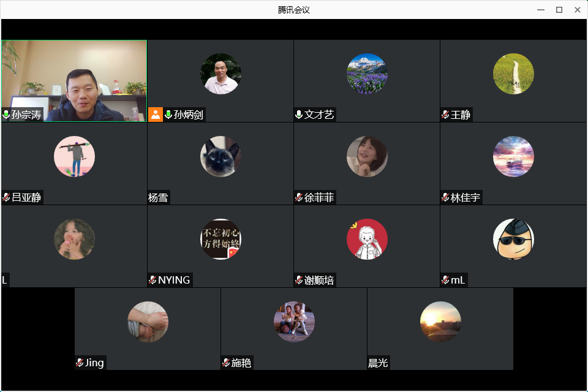Click the green microphone icon next to 文才艺

pyautogui.click(x=299, y=115)
